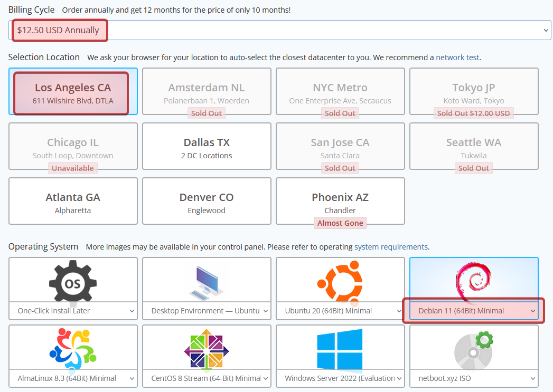Viewport: 553px width, 392px height.
Task: Pick the netboot.xyz disc icon
Action: pos(473,348)
